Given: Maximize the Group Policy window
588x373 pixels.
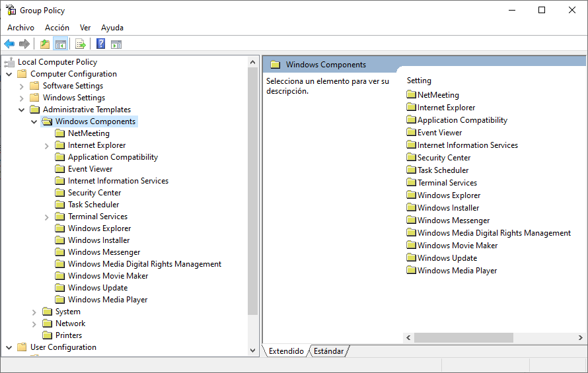Looking at the screenshot, I should click(x=542, y=10).
